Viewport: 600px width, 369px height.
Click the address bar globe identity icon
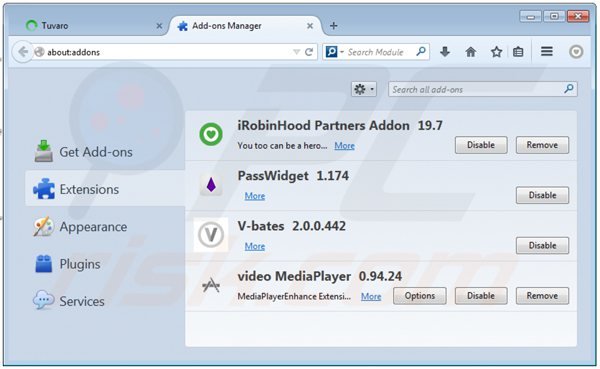click(x=39, y=52)
